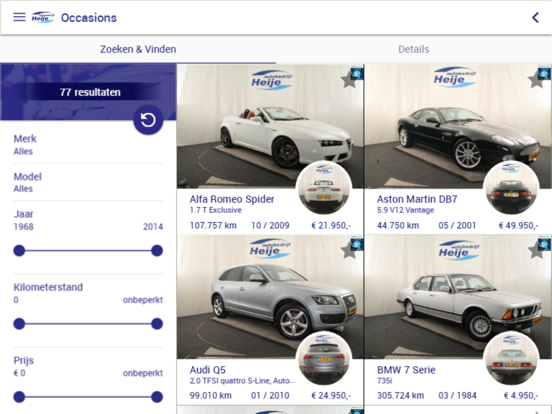Click the year value 1968
Viewport: 552px width, 414px height.
tap(24, 227)
